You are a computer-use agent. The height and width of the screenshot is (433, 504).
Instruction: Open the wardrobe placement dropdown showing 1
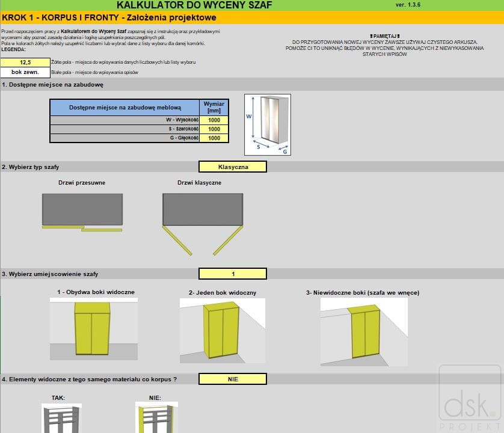[x=232, y=274]
